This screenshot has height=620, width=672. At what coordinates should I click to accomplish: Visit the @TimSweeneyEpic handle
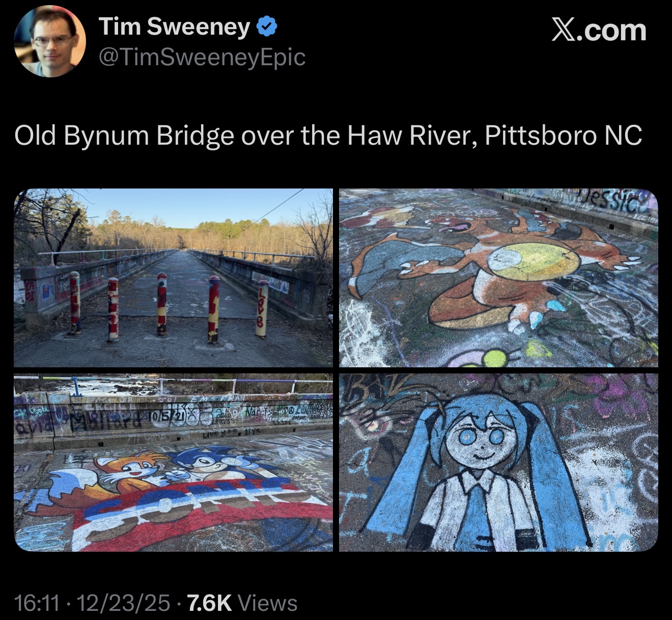coord(202,57)
